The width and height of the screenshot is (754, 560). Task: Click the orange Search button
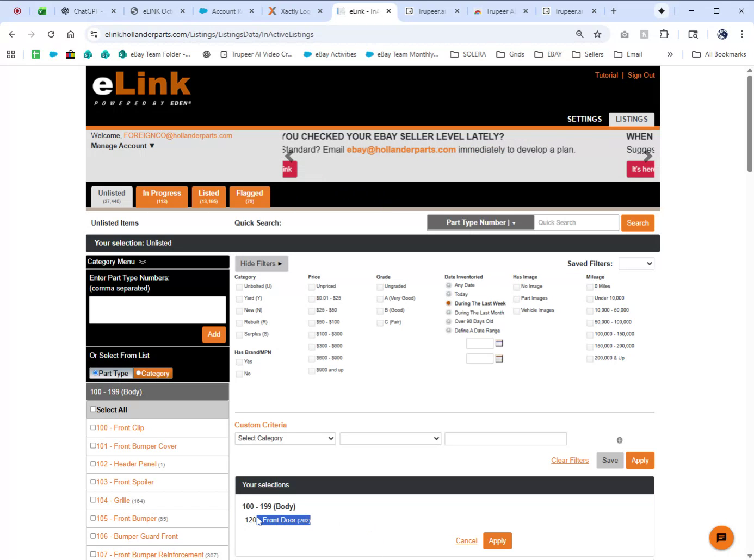[638, 223]
